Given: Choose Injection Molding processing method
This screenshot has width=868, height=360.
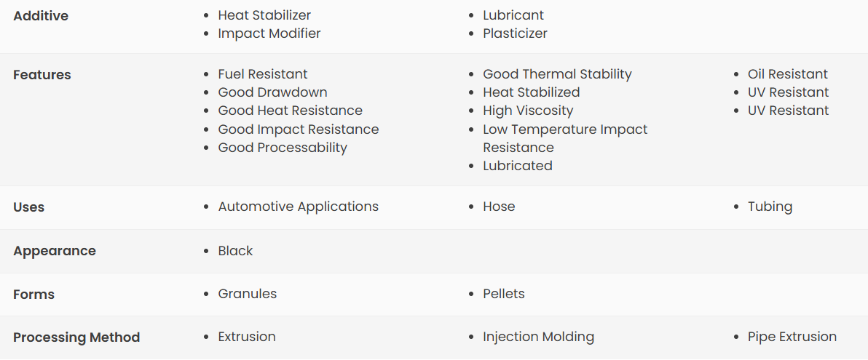Looking at the screenshot, I should 538,337.
